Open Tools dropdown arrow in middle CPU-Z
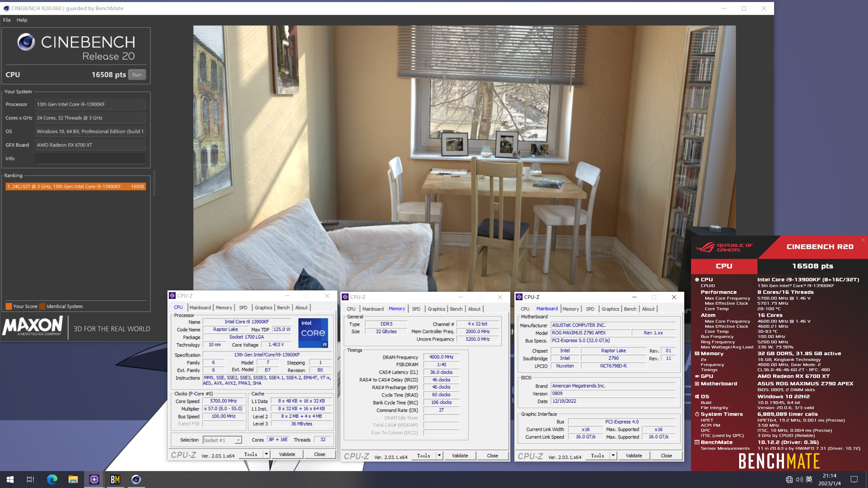 point(439,455)
